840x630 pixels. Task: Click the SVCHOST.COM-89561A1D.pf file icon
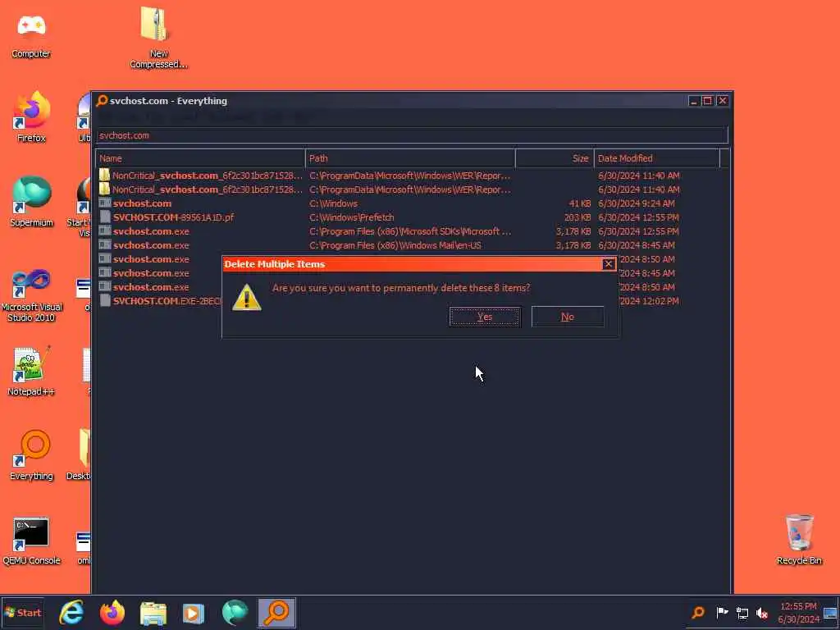point(105,217)
